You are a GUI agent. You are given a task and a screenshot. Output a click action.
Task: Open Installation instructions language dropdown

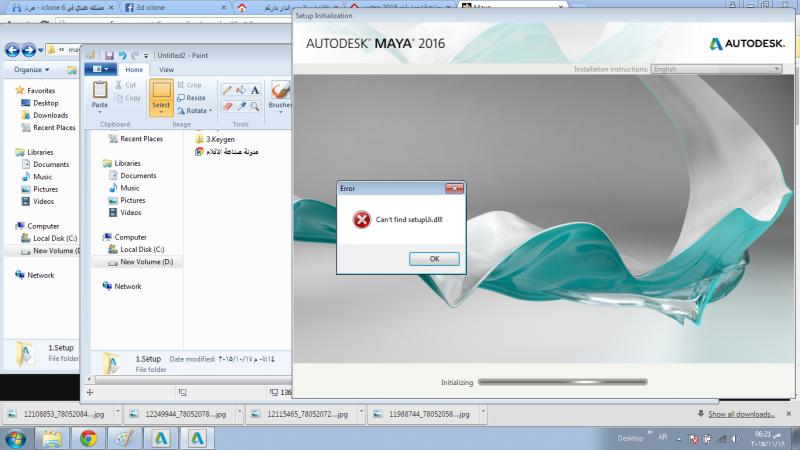pyautogui.click(x=716, y=69)
